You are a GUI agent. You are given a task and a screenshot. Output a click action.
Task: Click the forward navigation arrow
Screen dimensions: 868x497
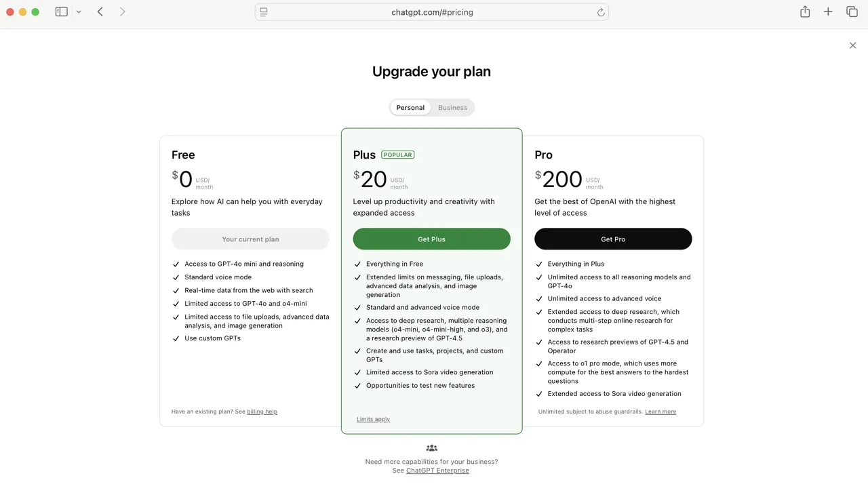tap(122, 12)
